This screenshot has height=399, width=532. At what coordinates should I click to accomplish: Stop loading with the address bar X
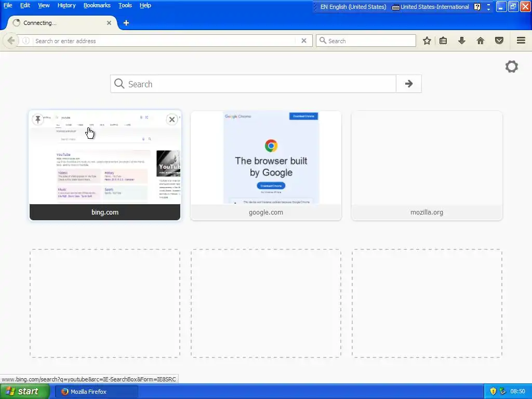click(304, 41)
